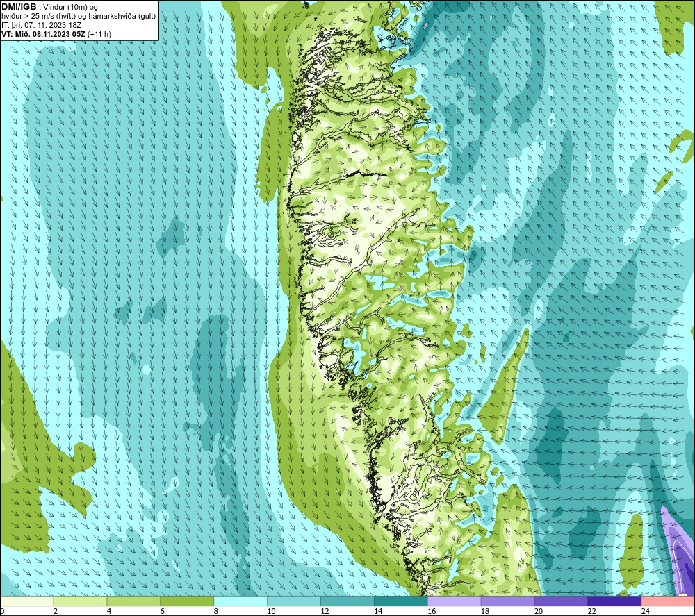This screenshot has height=616, width=695.
Task: Click the '18' legend scale label
Action: [x=485, y=611]
